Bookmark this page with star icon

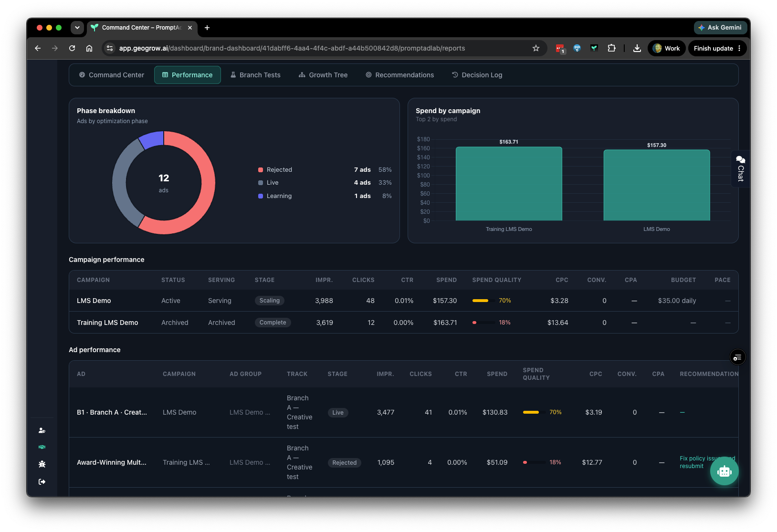536,48
